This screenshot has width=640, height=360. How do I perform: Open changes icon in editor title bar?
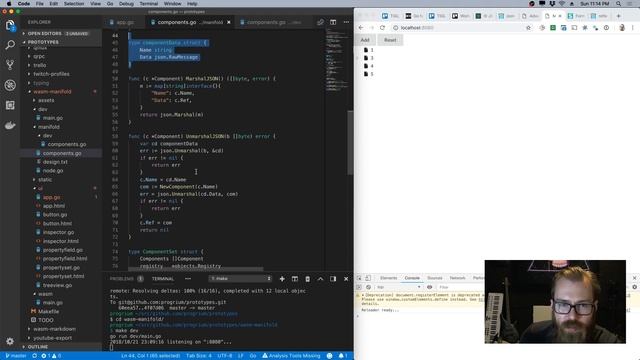pyautogui.click(x=320, y=22)
